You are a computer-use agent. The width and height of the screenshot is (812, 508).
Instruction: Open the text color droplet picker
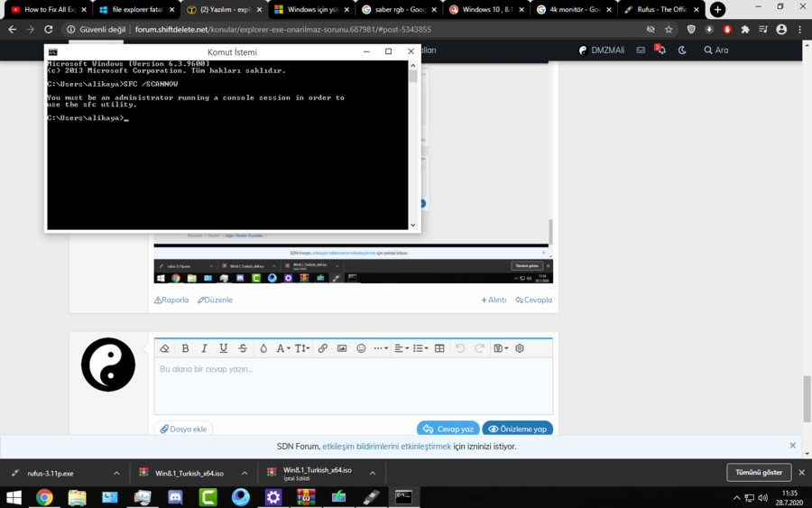(263, 348)
